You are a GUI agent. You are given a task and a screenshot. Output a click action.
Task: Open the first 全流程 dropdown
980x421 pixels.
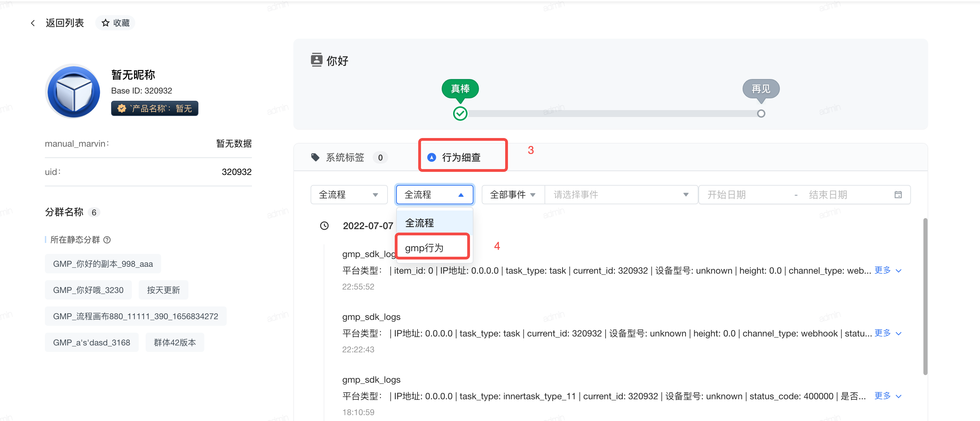pyautogui.click(x=349, y=195)
